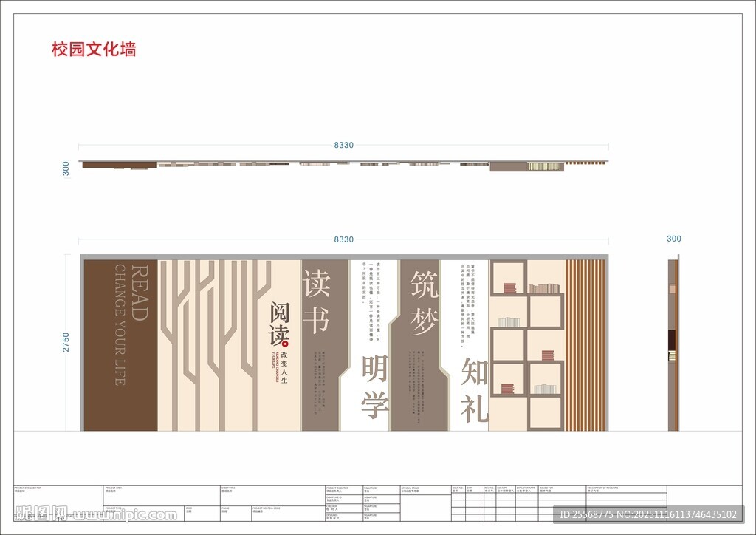Select the '知礼' character panel

coord(476,388)
